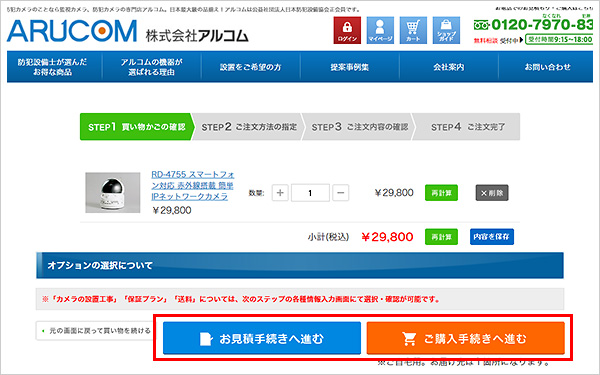Click the 株式会社アルコム company name
600x375 pixels.
tap(197, 36)
